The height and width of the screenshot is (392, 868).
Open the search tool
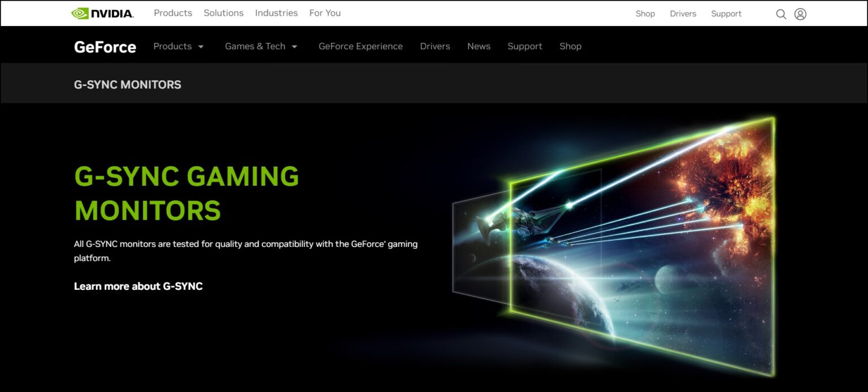pyautogui.click(x=781, y=14)
